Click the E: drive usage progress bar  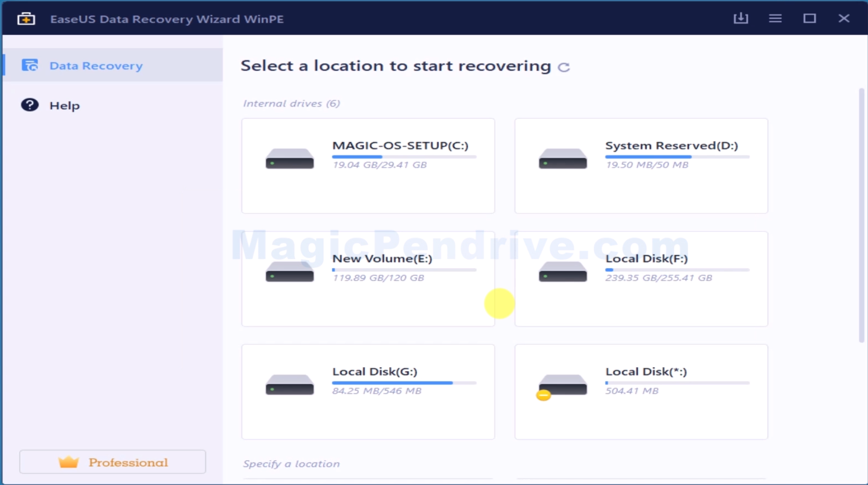[x=404, y=270]
